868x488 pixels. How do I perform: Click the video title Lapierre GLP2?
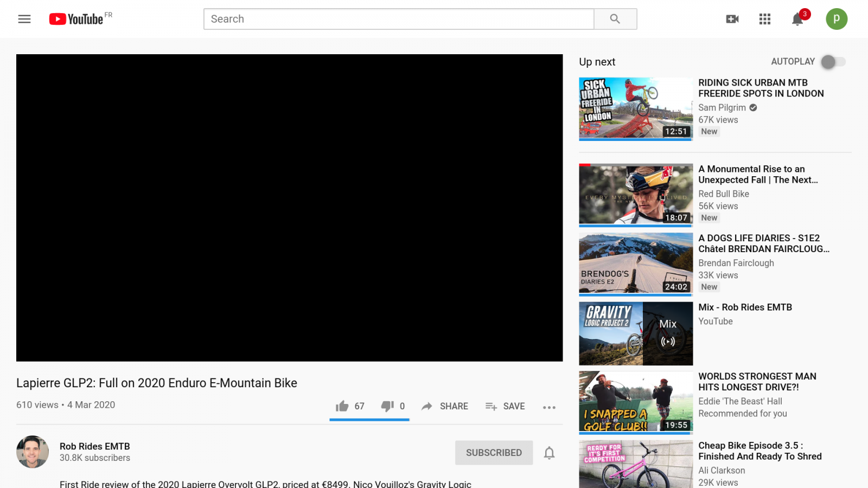tap(157, 383)
